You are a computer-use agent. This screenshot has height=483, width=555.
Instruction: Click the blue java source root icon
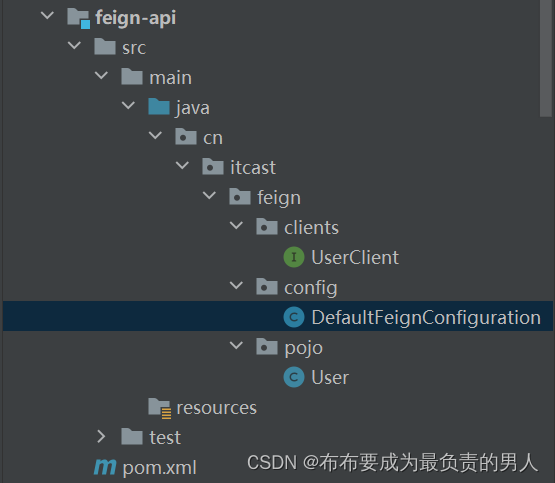pyautogui.click(x=159, y=107)
